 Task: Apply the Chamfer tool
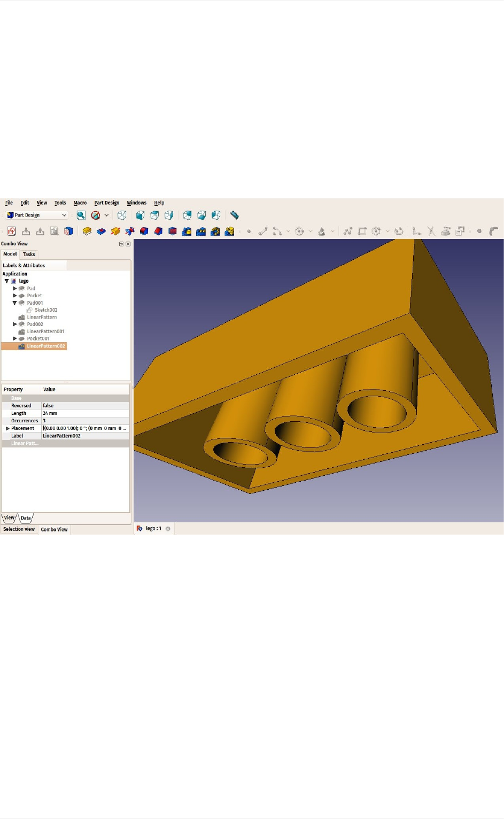click(158, 231)
